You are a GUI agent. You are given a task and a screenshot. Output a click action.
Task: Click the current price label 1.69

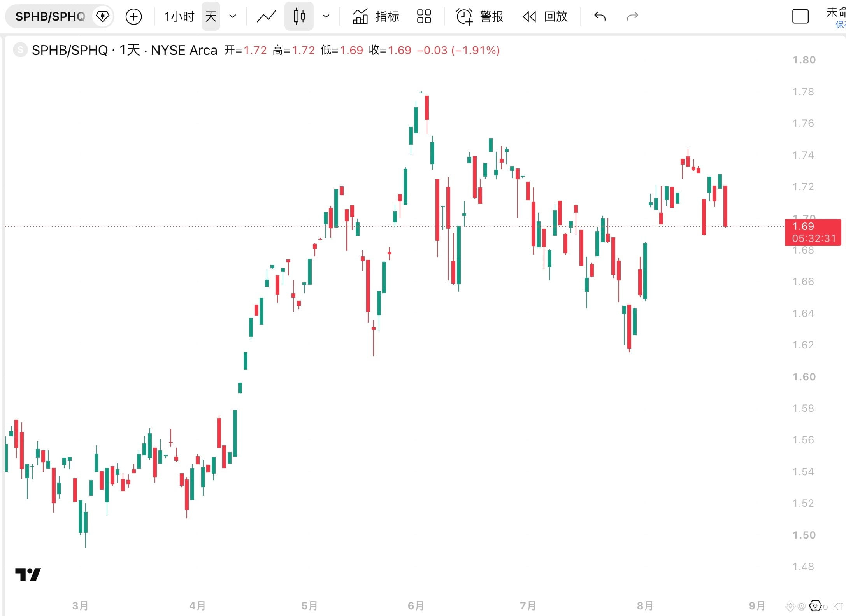[813, 232]
